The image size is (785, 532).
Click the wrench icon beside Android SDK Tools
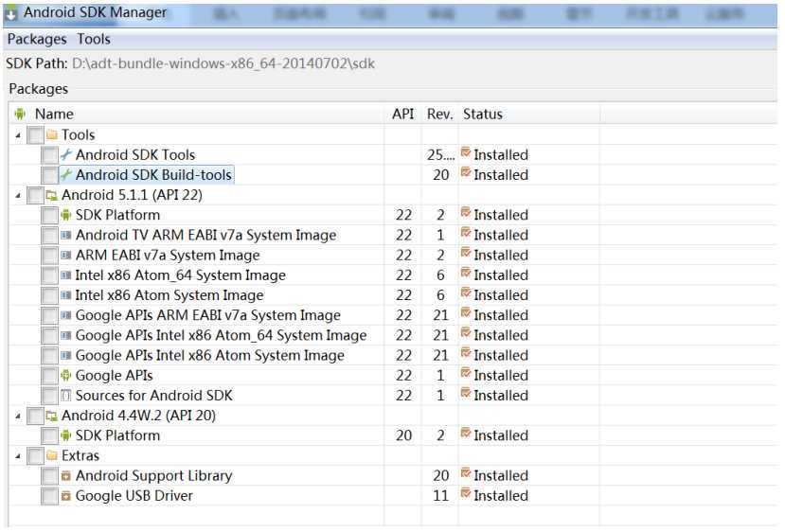coord(66,155)
